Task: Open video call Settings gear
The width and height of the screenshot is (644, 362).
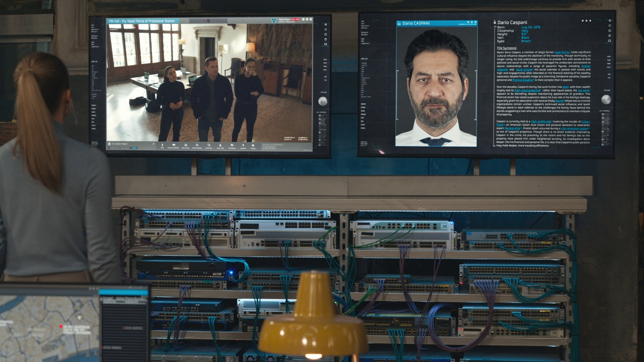Action: click(x=253, y=145)
